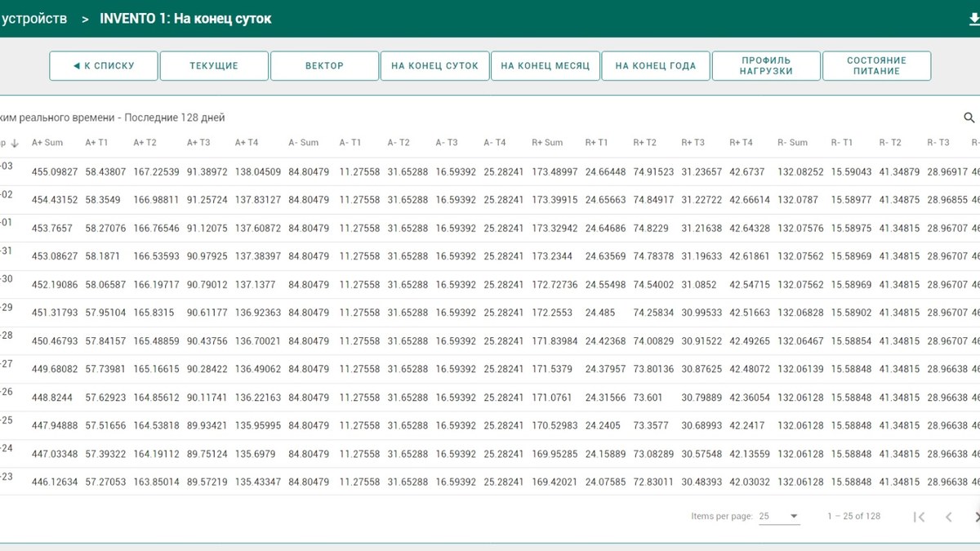Select cell value 169.42021
This screenshot has width=980, height=551.
tap(555, 482)
